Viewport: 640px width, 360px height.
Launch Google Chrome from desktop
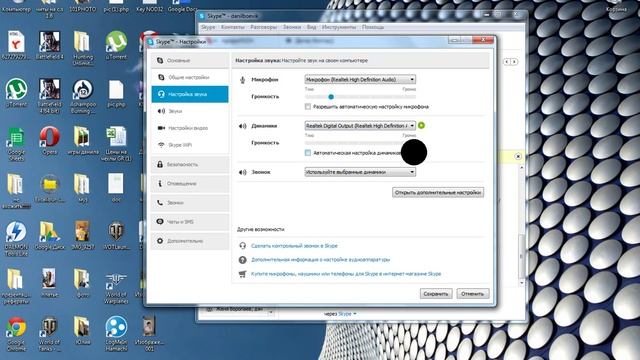pos(16,334)
